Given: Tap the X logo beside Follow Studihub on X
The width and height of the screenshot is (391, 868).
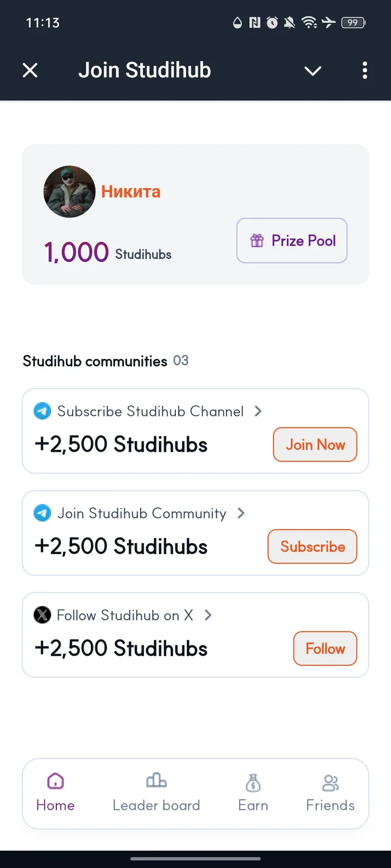Looking at the screenshot, I should tap(42, 615).
